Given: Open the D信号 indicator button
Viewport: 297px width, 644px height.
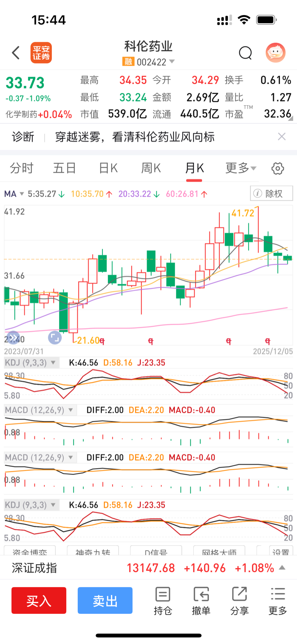Looking at the screenshot, I should 156,551.
